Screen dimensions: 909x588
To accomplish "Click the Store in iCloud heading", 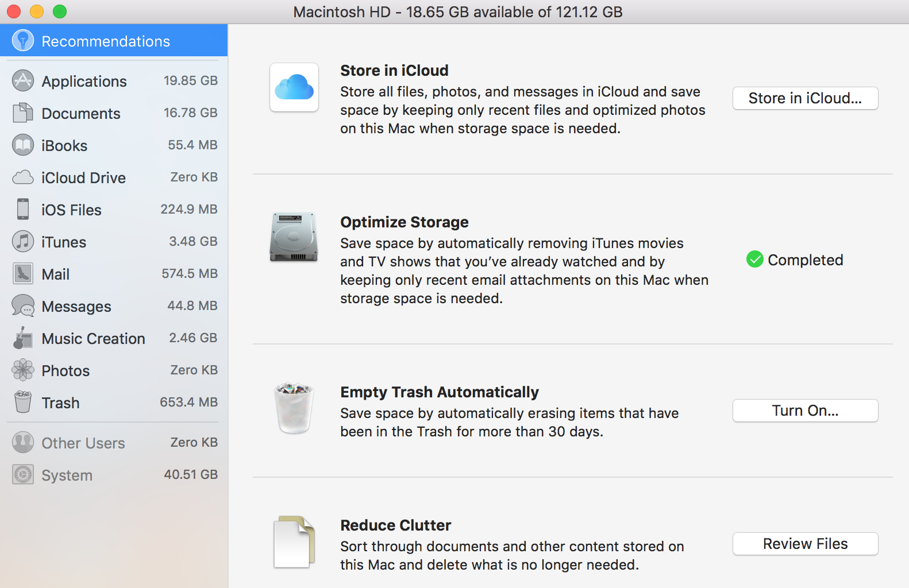I will pos(394,70).
